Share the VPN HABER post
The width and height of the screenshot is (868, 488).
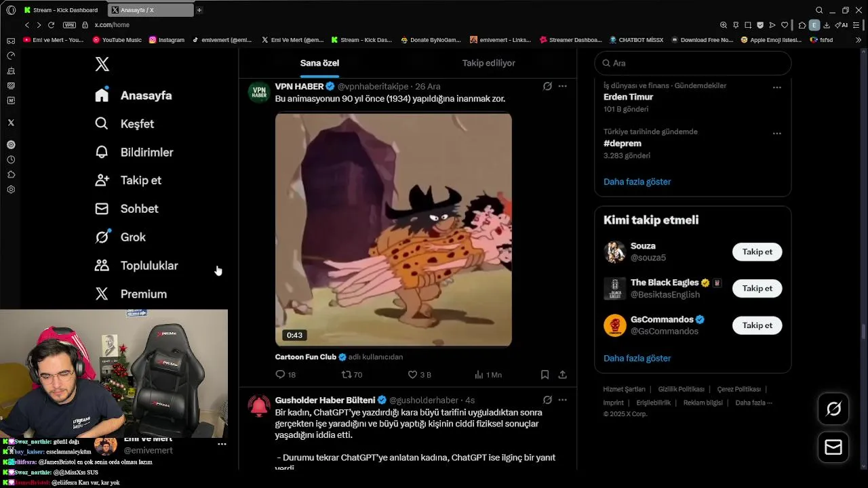point(562,375)
